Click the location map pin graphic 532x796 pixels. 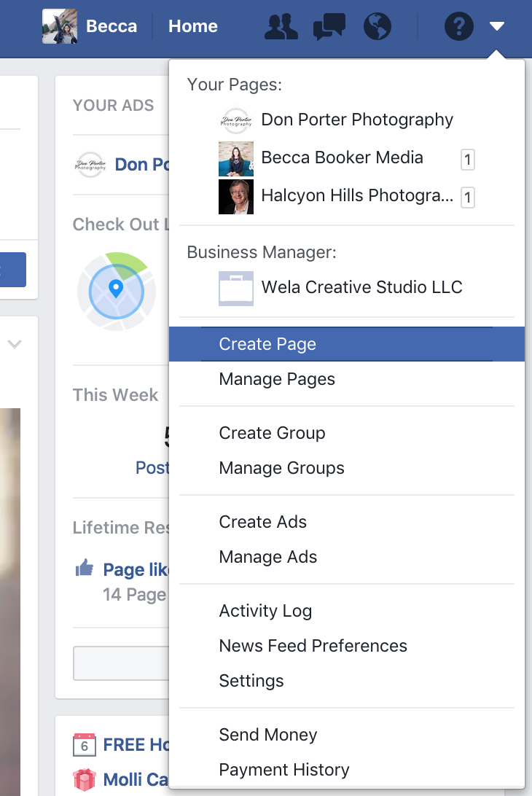117,292
